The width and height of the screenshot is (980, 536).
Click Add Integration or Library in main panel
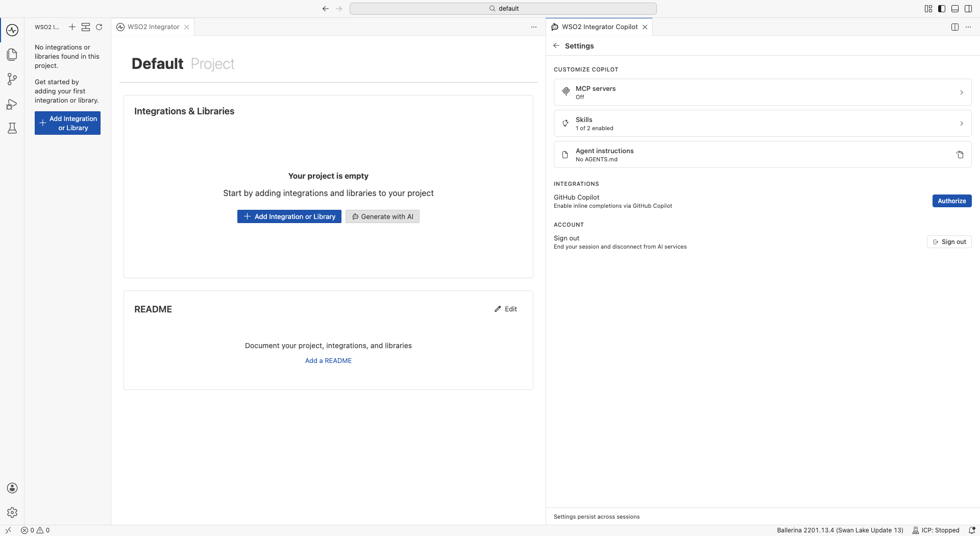coord(289,216)
